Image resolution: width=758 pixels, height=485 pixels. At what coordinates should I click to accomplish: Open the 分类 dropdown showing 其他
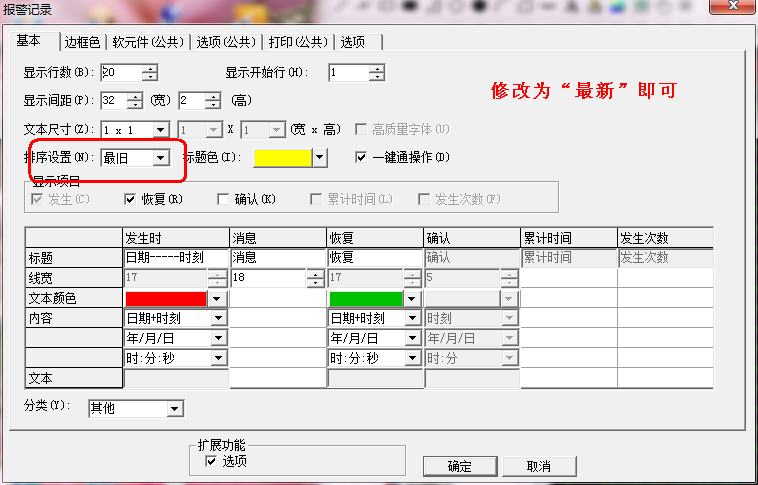point(175,408)
